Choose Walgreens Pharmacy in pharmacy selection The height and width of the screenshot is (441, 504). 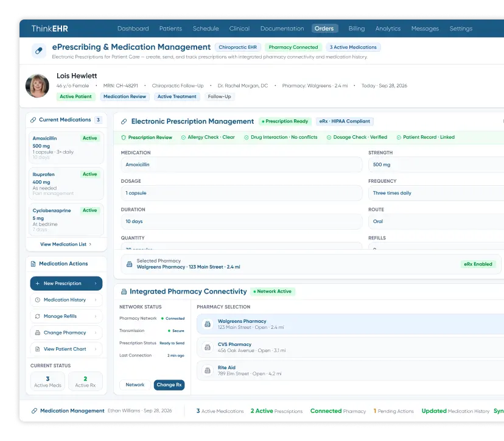351,324
